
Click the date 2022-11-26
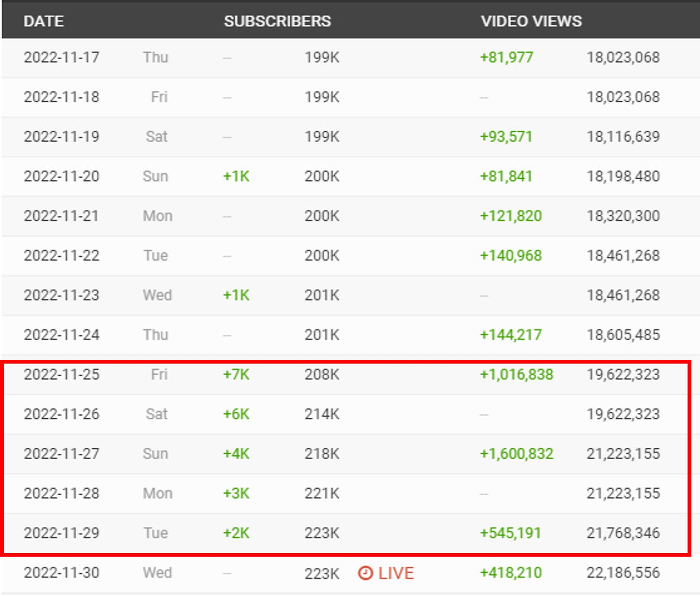tap(61, 414)
